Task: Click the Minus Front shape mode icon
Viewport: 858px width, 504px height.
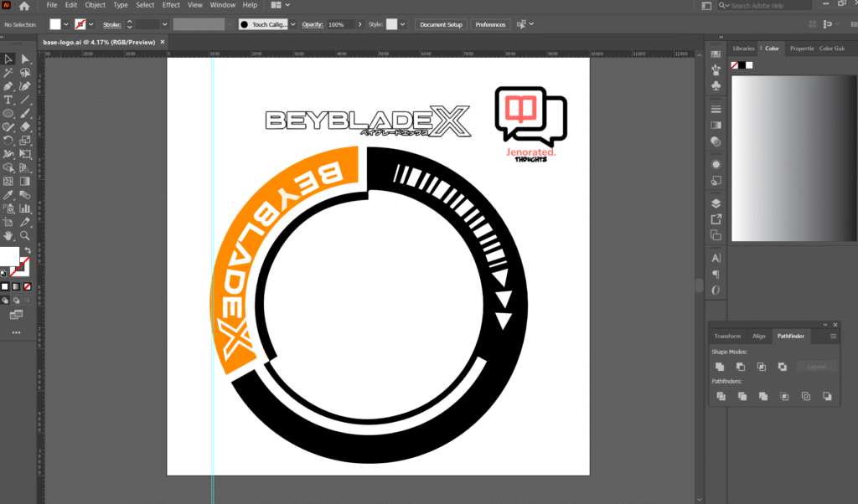Action: click(x=741, y=367)
